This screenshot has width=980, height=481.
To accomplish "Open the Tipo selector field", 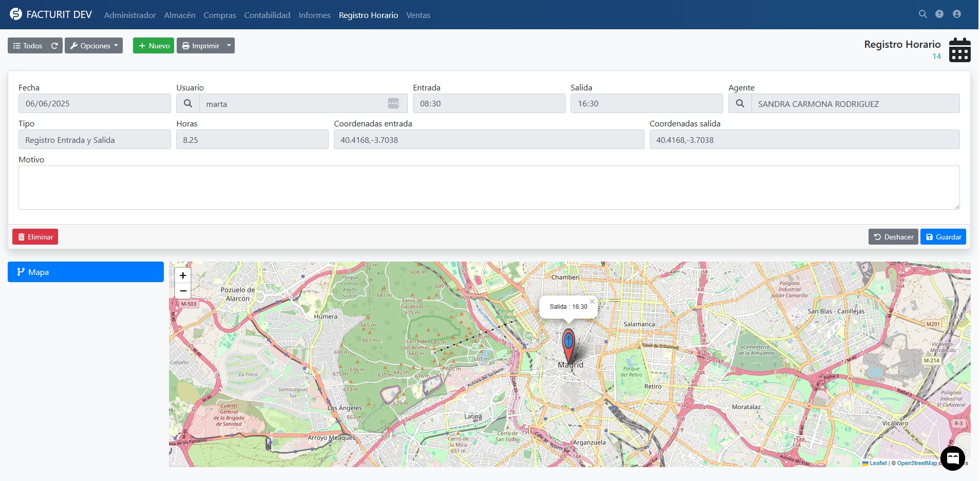I will pyautogui.click(x=95, y=140).
